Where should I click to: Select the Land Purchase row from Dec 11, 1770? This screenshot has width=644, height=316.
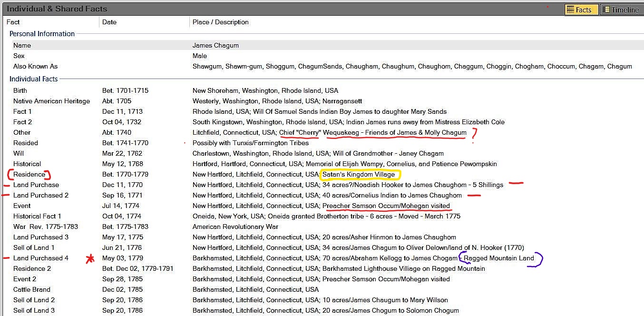click(x=36, y=185)
